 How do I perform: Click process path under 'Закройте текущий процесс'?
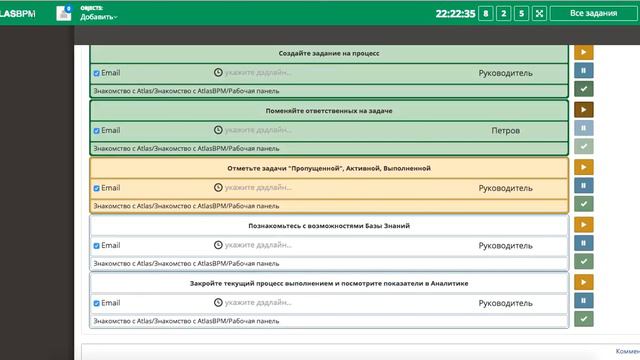coord(187,321)
